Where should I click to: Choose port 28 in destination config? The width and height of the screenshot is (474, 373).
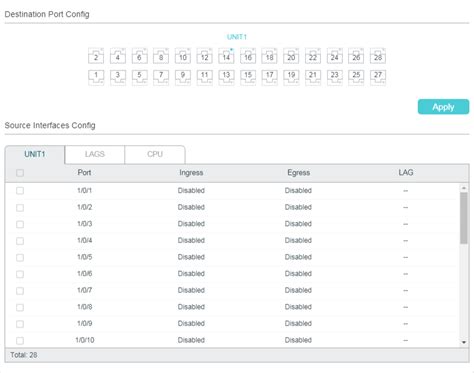click(x=378, y=56)
